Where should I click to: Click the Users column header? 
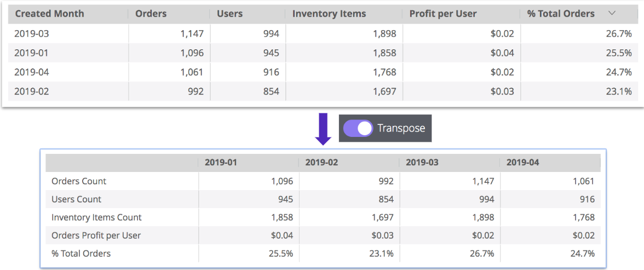(230, 14)
